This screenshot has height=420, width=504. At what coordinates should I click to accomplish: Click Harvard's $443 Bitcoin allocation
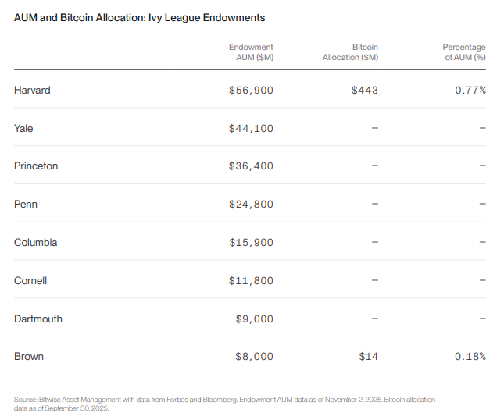coord(365,90)
